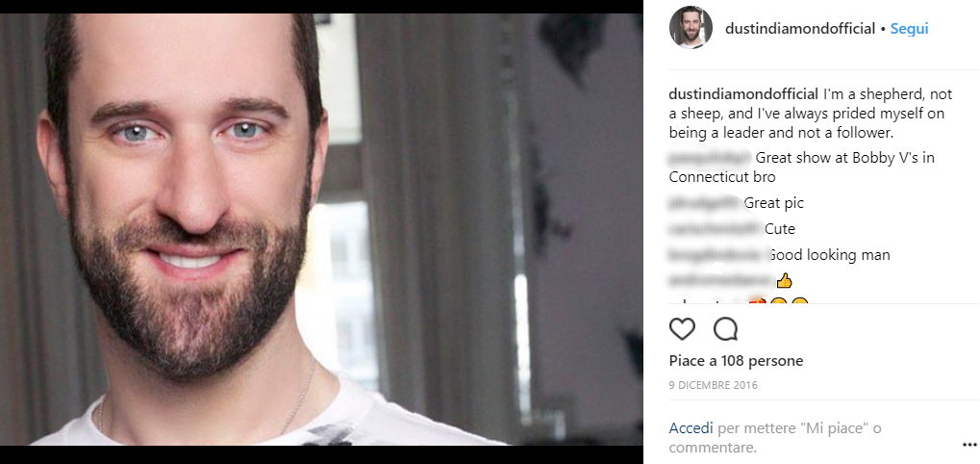980x464 pixels.
Task: Open blurred username beside Bobby V's comment
Action: pyautogui.click(x=710, y=158)
